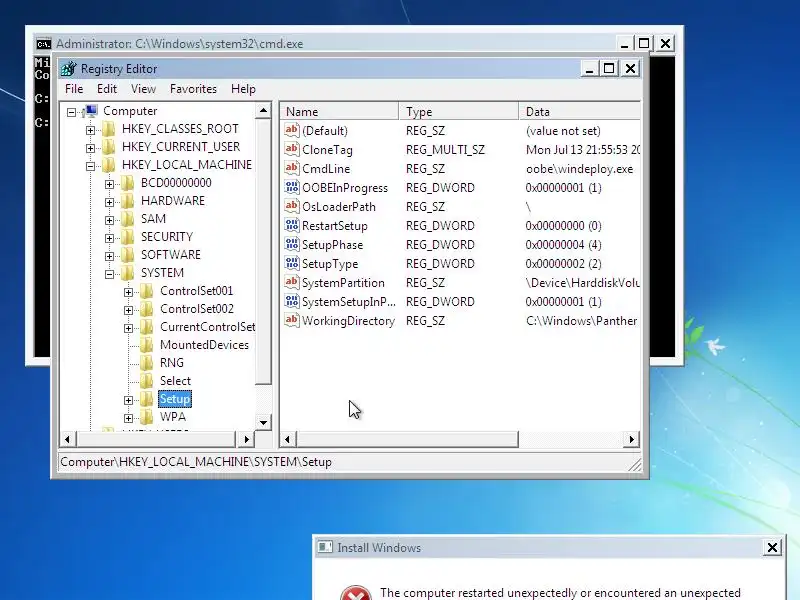This screenshot has width=800, height=600.
Task: Click tree pane scroll up arrow
Action: pyautogui.click(x=263, y=110)
